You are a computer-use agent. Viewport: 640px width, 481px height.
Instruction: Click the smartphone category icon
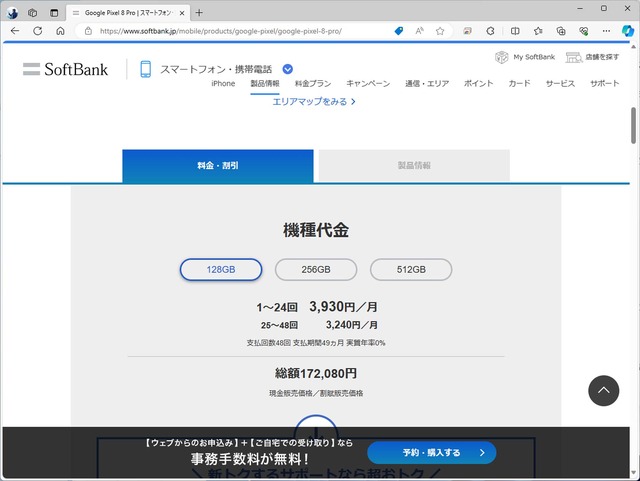click(146, 69)
